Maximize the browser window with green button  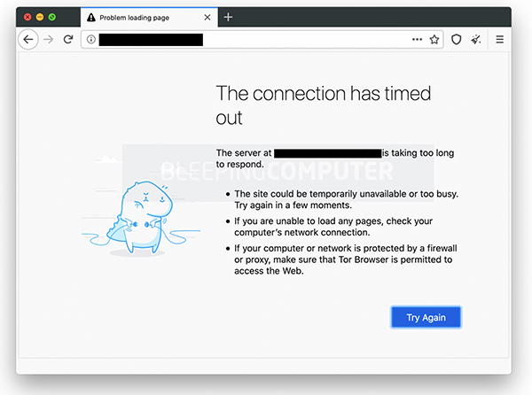(52, 17)
